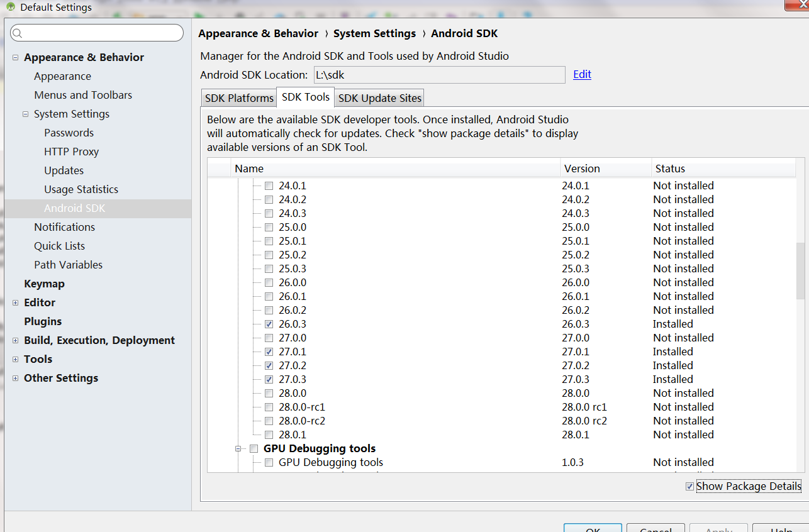Open Plugins settings
809x532 pixels.
click(x=43, y=321)
